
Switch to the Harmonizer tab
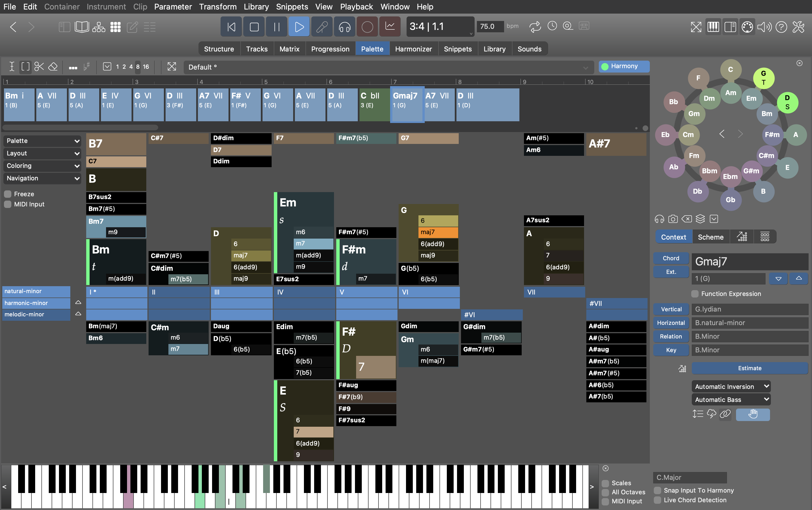(413, 49)
